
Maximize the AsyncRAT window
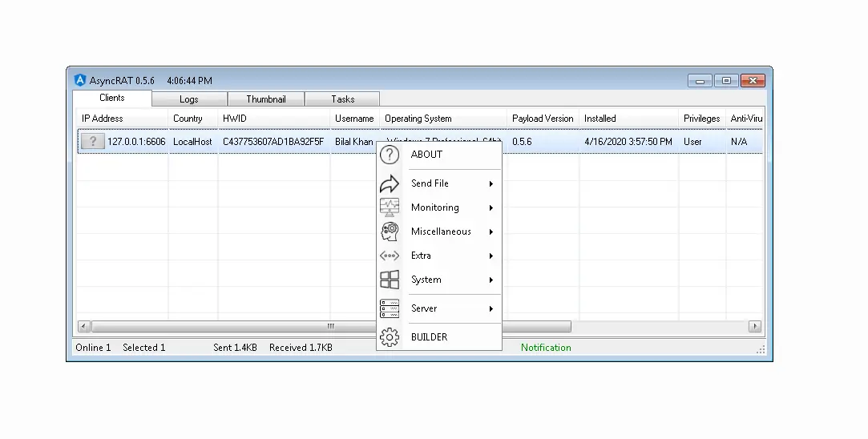(x=726, y=81)
